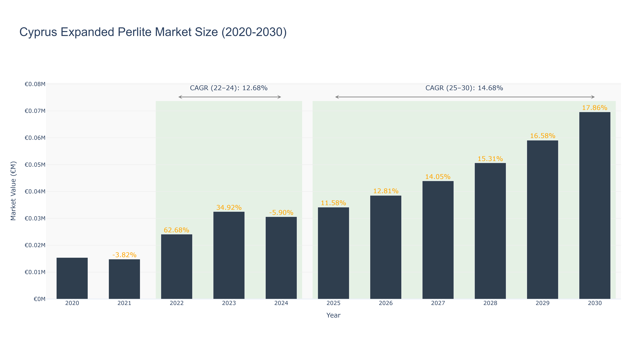
Task: Select the 2020 market value bar
Action: click(72, 278)
